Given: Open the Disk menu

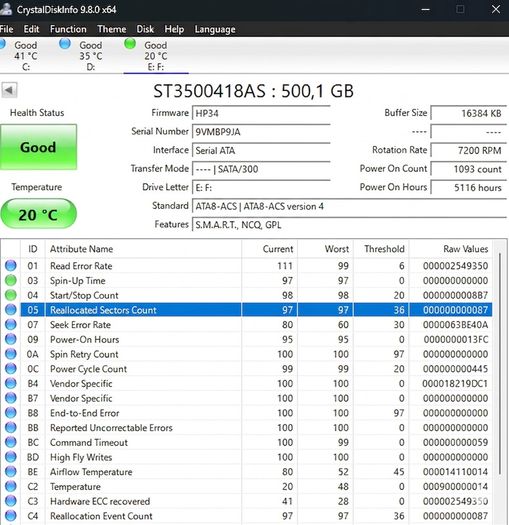Looking at the screenshot, I should point(145,29).
